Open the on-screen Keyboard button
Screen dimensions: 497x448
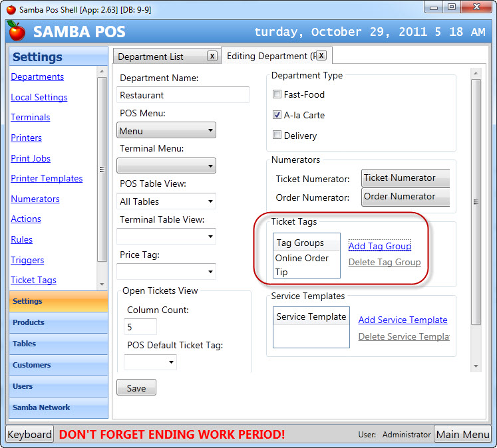click(29, 435)
